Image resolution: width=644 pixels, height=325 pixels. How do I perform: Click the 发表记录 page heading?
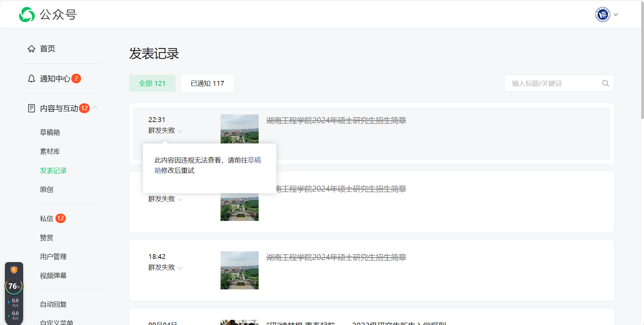154,54
